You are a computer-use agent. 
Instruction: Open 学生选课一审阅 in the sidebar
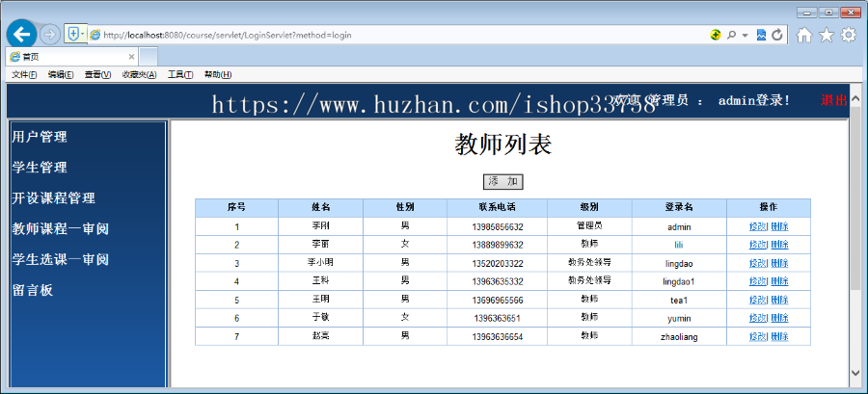pos(61,259)
